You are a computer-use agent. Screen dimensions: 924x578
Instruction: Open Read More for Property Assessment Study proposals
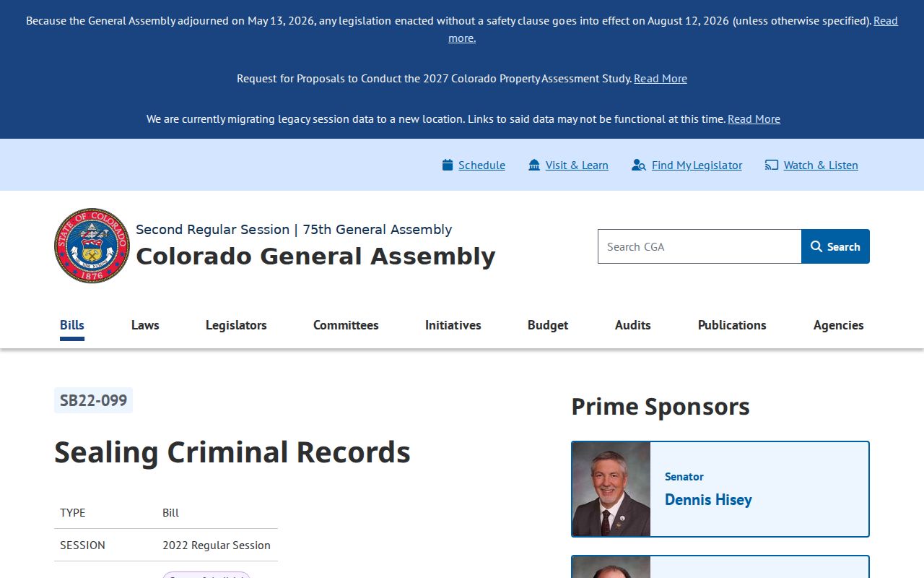coord(661,78)
